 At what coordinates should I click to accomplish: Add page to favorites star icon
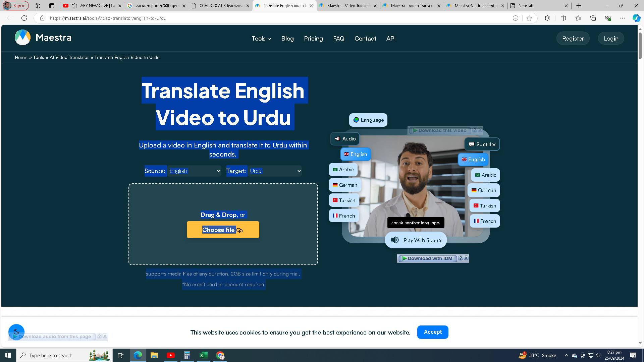pyautogui.click(x=529, y=18)
